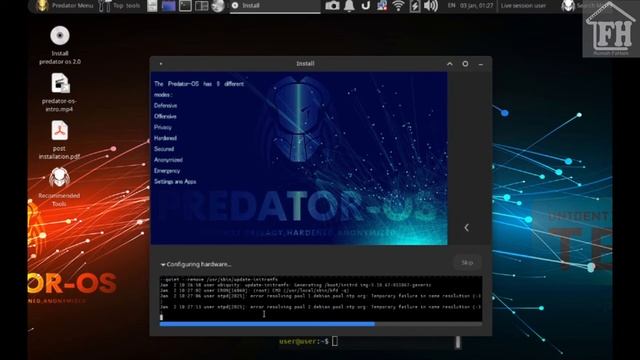Click the colored tray icon beside Wi-Fi
The width and height of the screenshot is (640, 360).
382,5
